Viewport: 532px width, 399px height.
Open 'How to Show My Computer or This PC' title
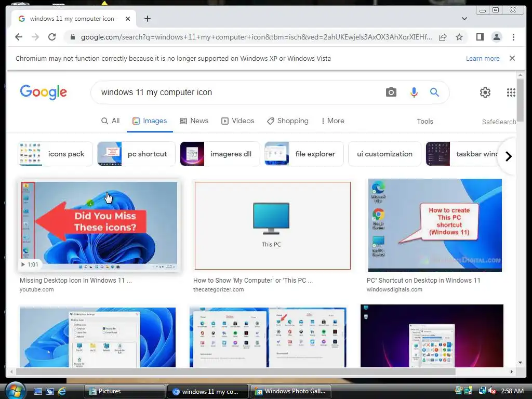[253, 280]
